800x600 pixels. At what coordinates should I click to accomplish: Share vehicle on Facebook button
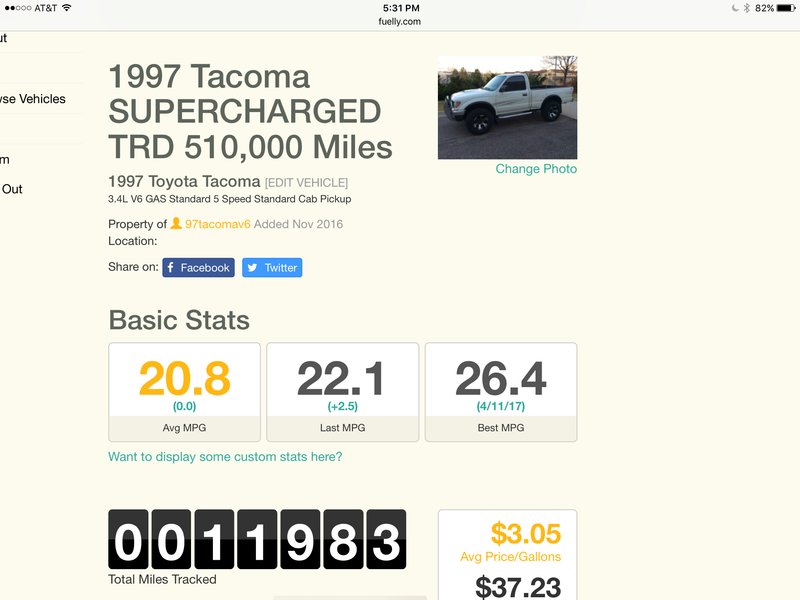tap(198, 267)
